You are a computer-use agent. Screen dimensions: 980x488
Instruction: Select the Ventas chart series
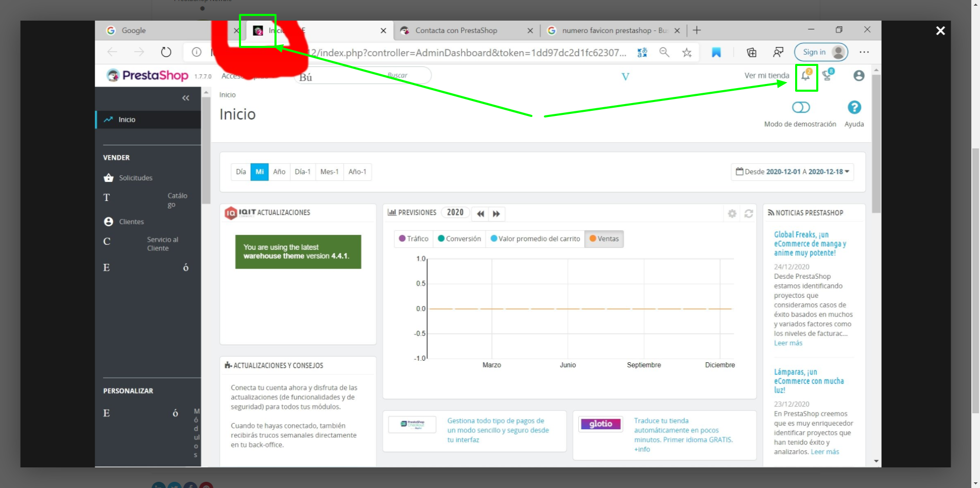point(604,239)
